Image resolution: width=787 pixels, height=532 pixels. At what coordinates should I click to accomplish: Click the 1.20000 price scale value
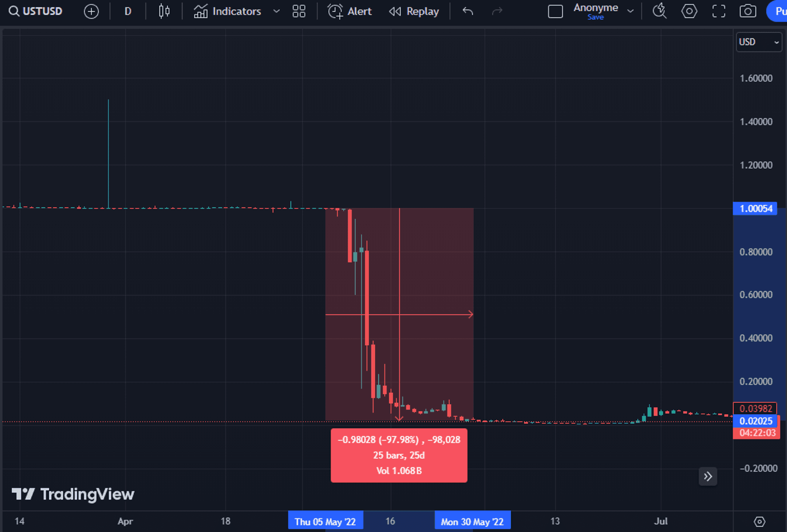[x=756, y=165]
